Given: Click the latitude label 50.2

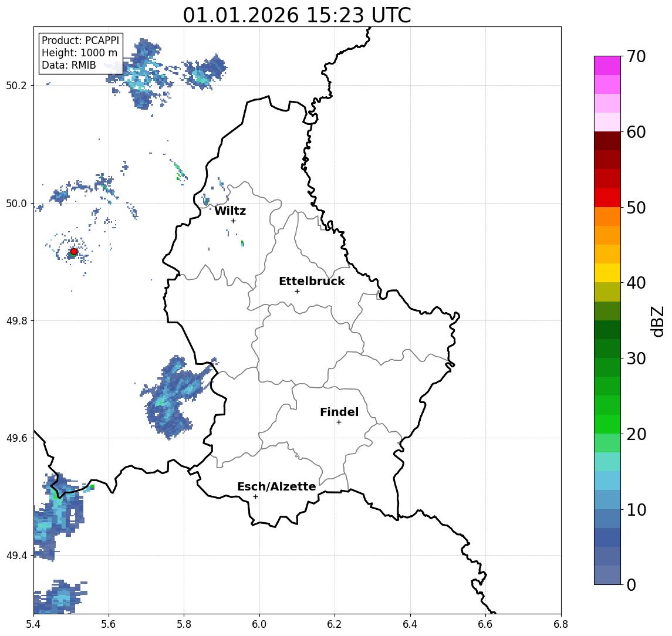Looking at the screenshot, I should tap(16, 85).
